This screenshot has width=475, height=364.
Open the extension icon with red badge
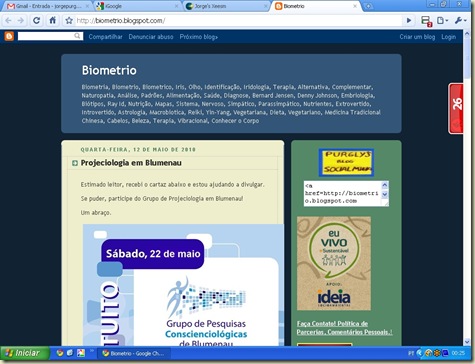click(x=426, y=21)
